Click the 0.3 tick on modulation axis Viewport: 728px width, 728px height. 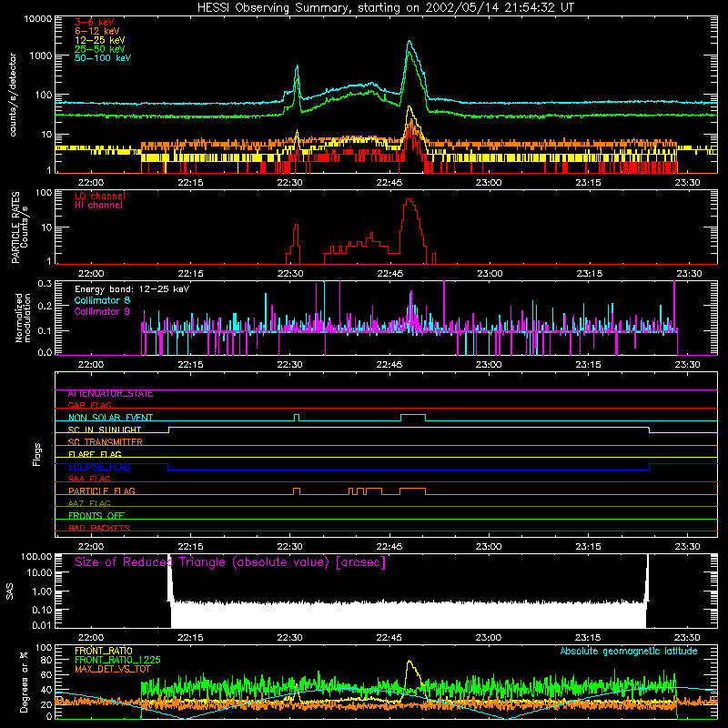coord(45,283)
